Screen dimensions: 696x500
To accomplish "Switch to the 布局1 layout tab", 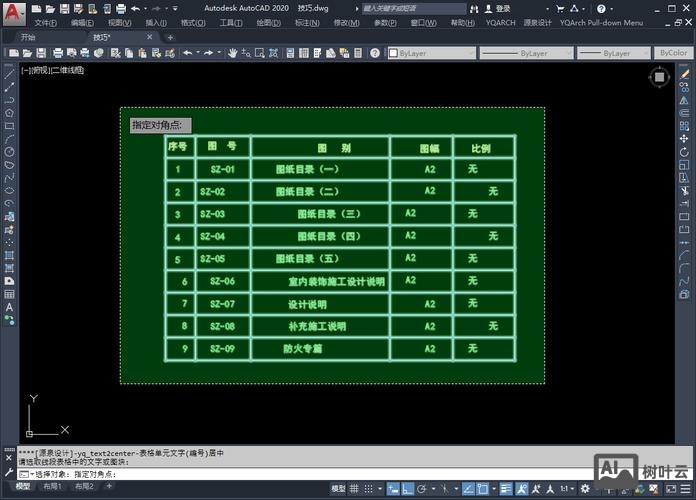I will [x=55, y=486].
